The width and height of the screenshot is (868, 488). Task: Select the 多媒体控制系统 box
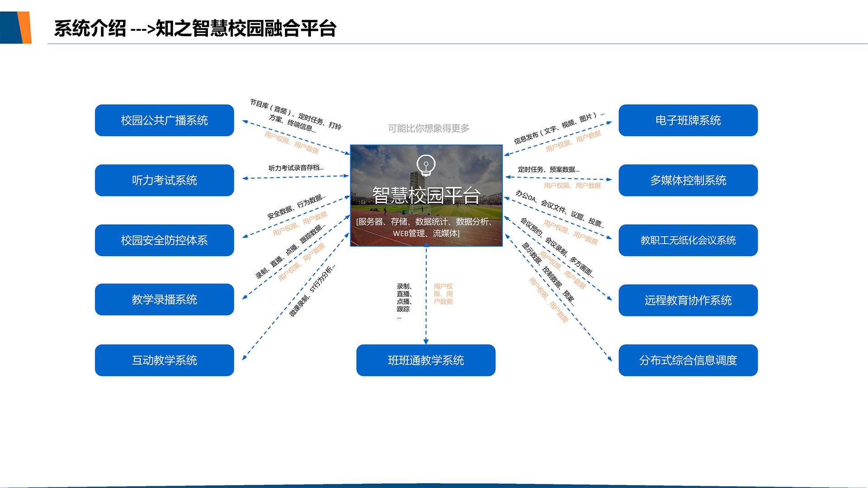click(688, 180)
